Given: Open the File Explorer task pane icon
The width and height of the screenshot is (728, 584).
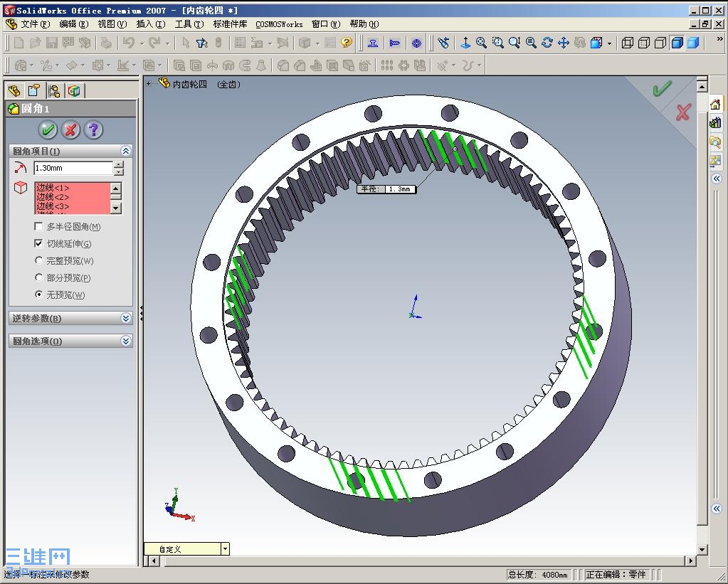Looking at the screenshot, I should 715,142.
